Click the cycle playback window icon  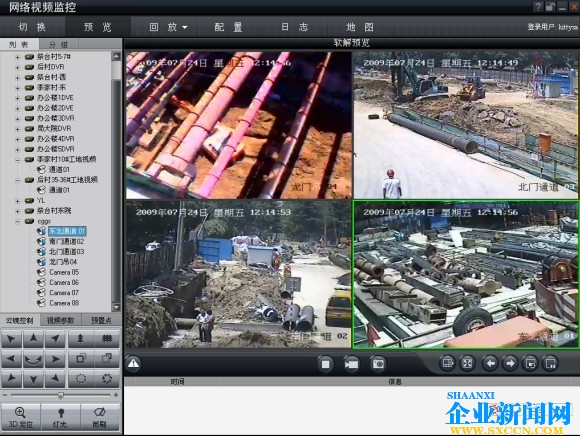pos(530,364)
